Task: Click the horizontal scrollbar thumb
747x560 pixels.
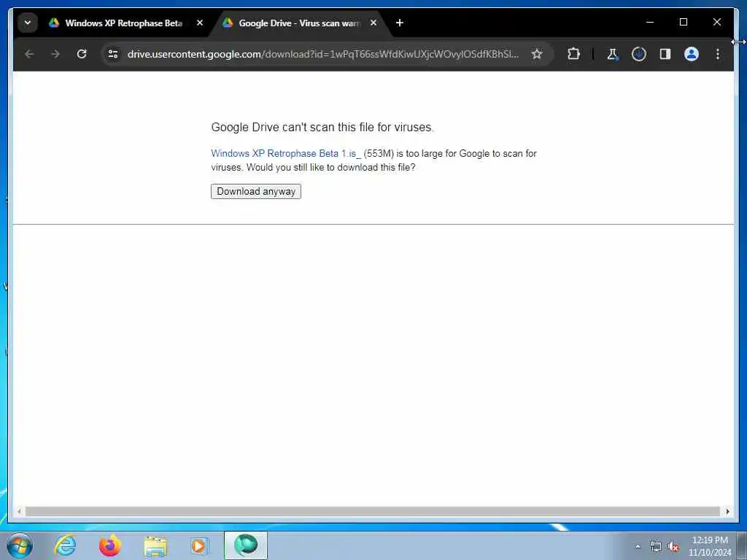Action: [373, 511]
